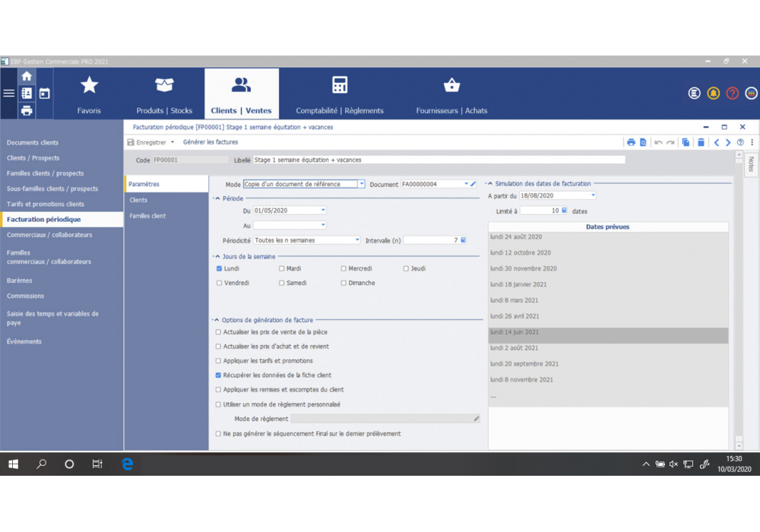Open the notifications bell icon
This screenshot has width=760, height=532.
tap(713, 92)
